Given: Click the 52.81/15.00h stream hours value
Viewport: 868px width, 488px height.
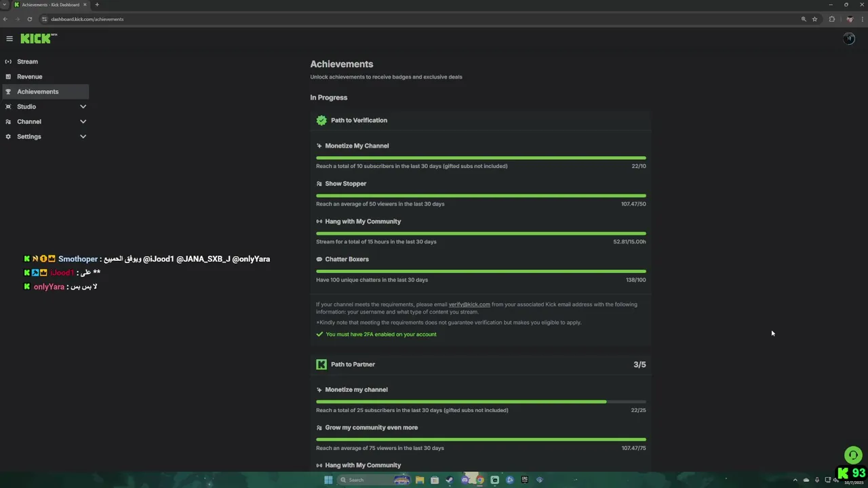Looking at the screenshot, I should click(629, 242).
